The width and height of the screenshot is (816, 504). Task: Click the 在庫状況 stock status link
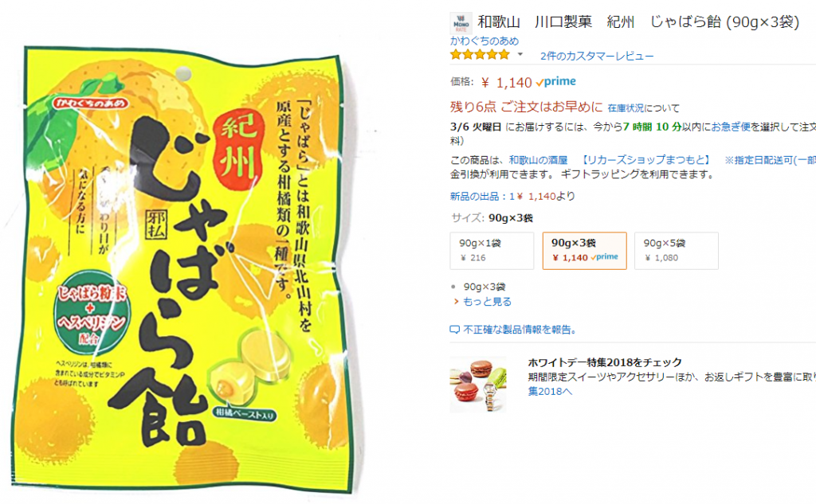coord(626,107)
